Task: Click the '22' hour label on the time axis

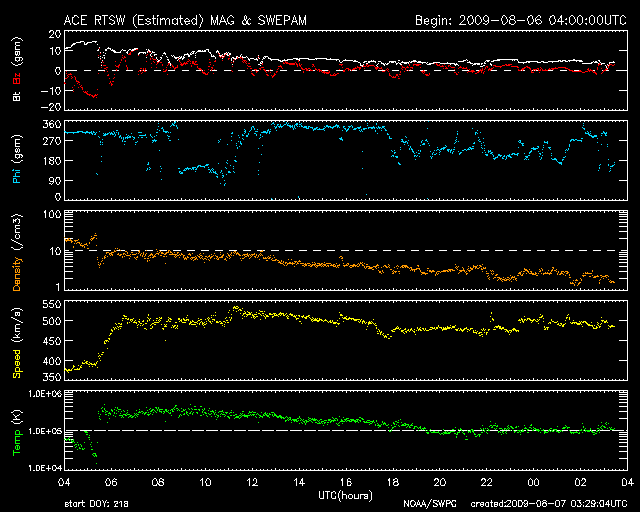Action: [x=487, y=483]
